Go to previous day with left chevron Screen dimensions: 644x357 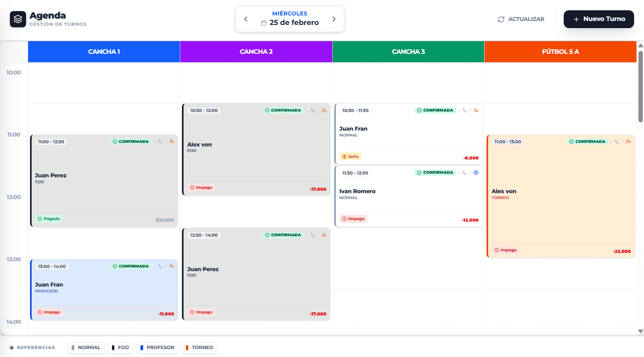pyautogui.click(x=246, y=19)
